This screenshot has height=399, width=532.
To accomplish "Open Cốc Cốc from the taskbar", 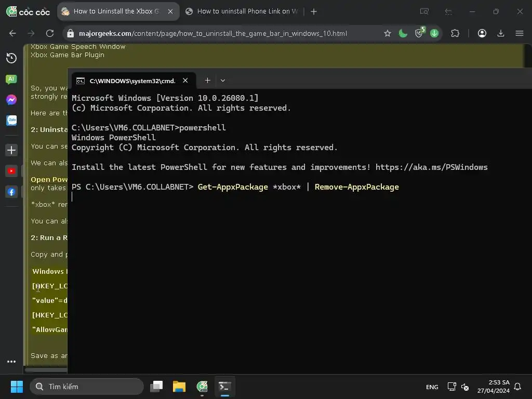I will [x=202, y=387].
